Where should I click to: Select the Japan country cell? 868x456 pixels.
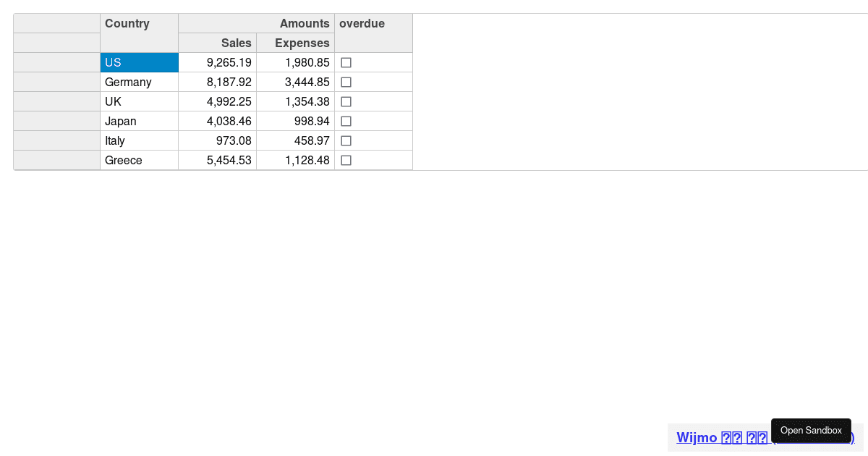click(x=139, y=121)
